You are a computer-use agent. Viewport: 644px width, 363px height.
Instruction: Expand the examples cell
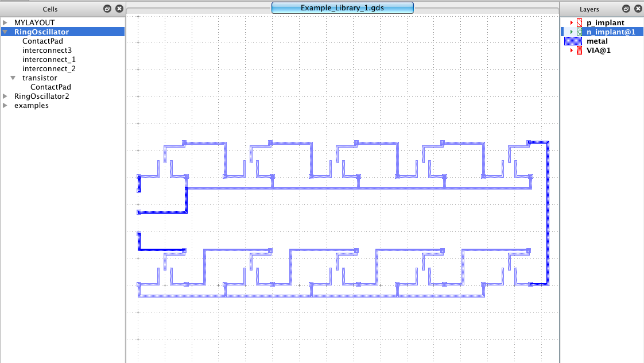coord(5,105)
